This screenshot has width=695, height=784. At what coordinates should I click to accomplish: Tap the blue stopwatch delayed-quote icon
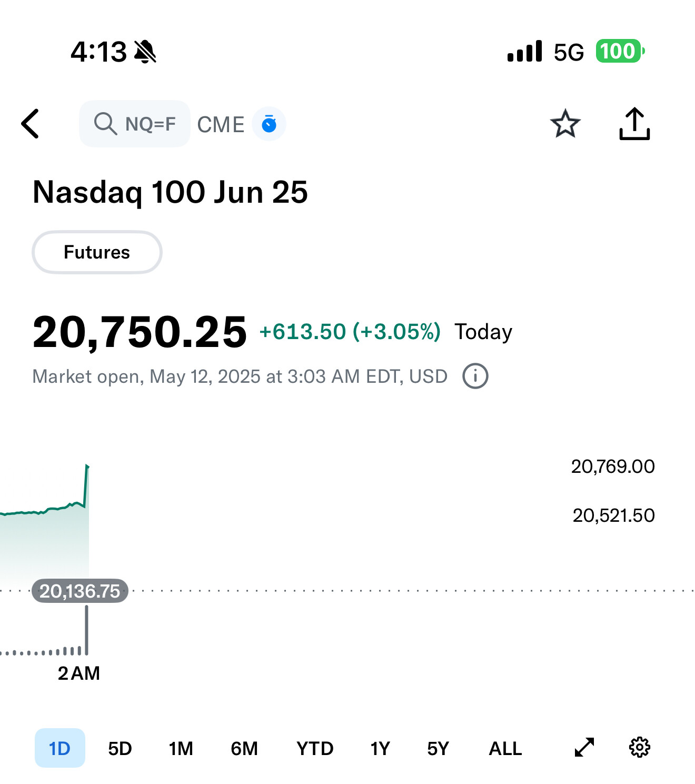point(269,124)
